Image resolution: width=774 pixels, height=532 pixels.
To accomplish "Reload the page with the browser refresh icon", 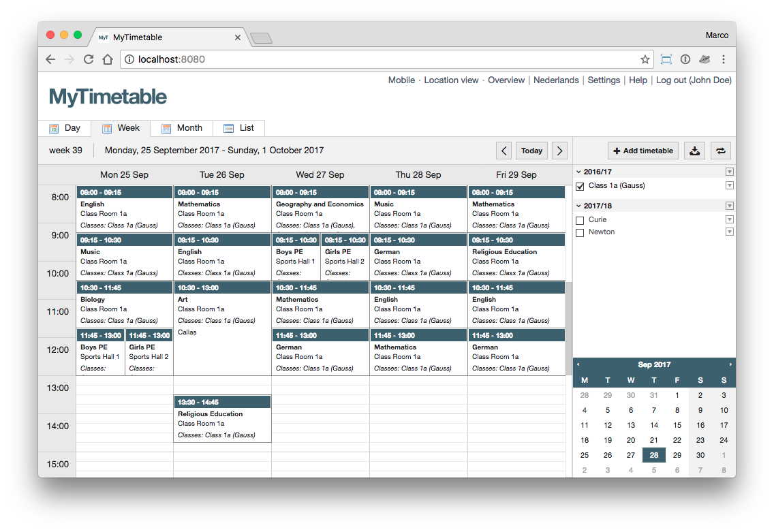I will pyautogui.click(x=88, y=59).
